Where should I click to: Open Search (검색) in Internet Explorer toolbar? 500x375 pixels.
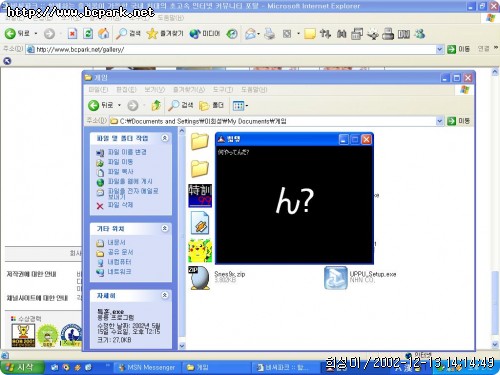(x=128, y=34)
